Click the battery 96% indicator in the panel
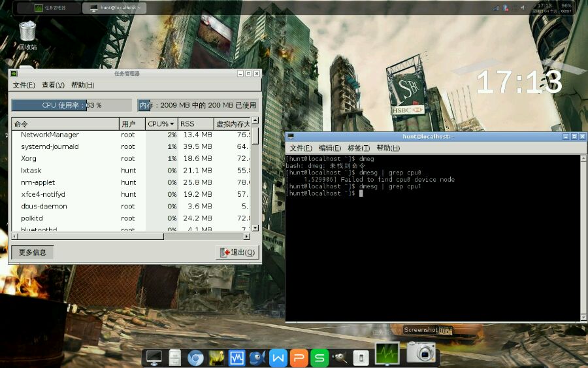This screenshot has width=588, height=368. [566, 8]
